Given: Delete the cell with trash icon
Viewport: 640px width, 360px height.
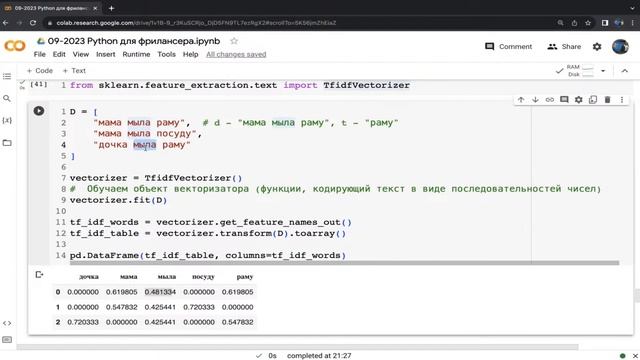Looking at the screenshot, I should (x=607, y=100).
